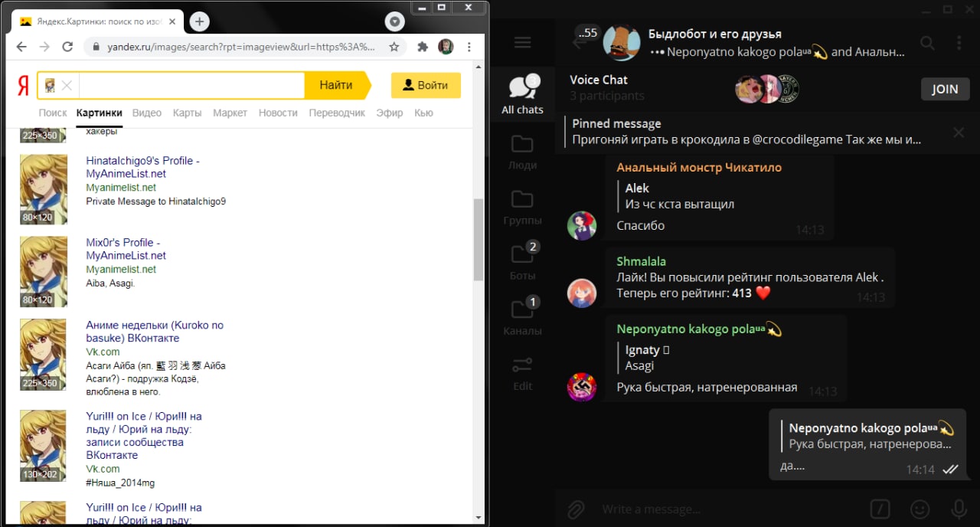
Task: Open Каналы folder in Telegram
Action: (523, 317)
